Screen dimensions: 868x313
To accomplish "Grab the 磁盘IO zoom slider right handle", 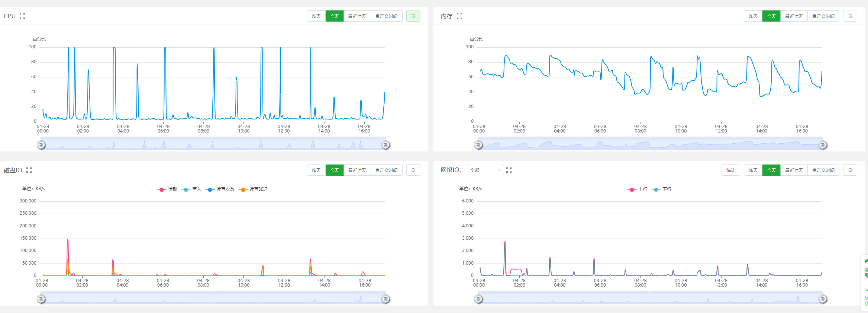I will point(385,299).
